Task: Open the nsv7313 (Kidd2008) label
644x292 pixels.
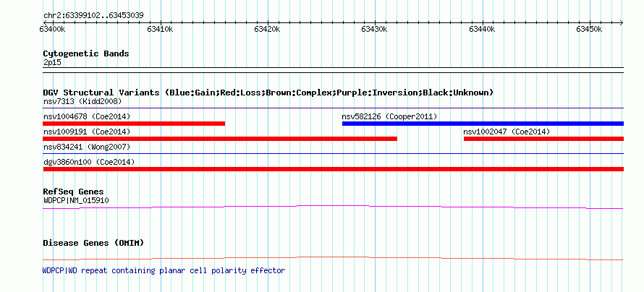Action: pos(82,101)
